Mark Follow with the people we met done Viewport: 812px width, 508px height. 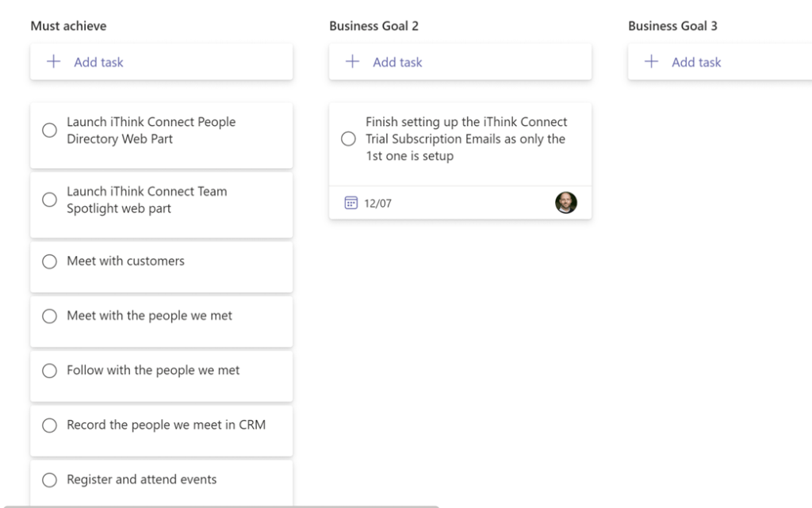[50, 371]
